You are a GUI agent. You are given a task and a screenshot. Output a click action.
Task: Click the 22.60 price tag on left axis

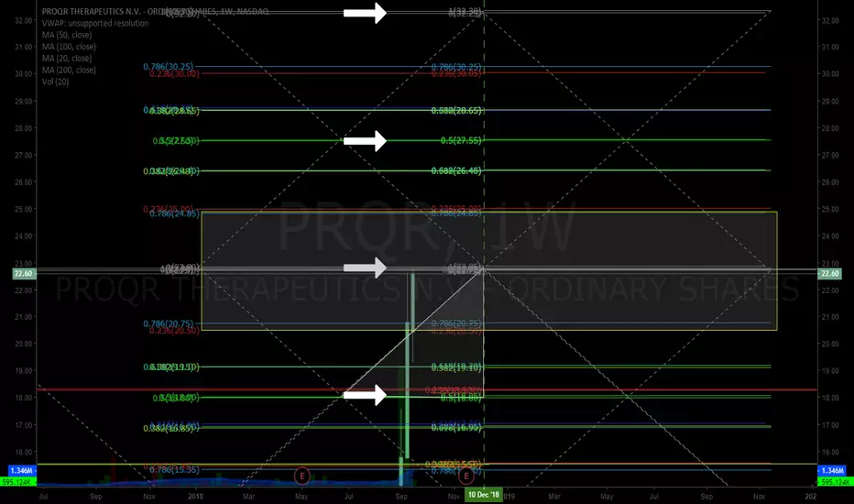24,273
